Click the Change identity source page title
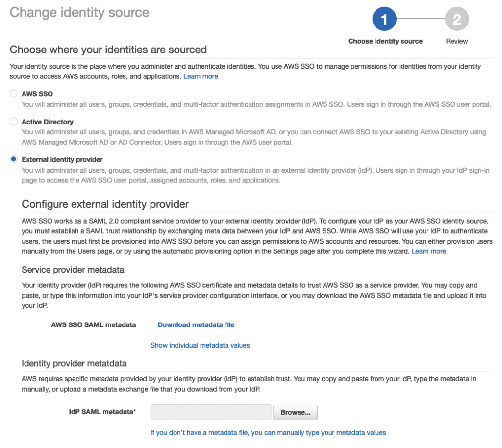502x448 pixels. 79,12
